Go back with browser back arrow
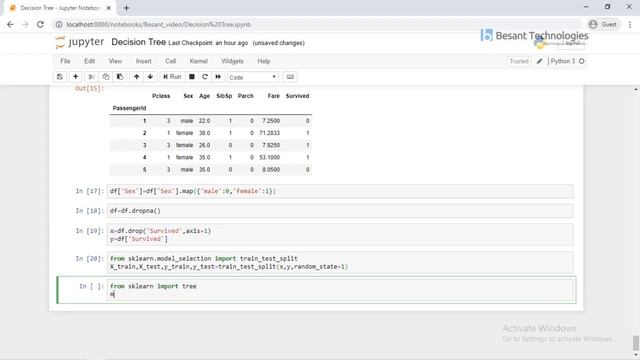Screen dimensions: 640x360 (10, 24)
